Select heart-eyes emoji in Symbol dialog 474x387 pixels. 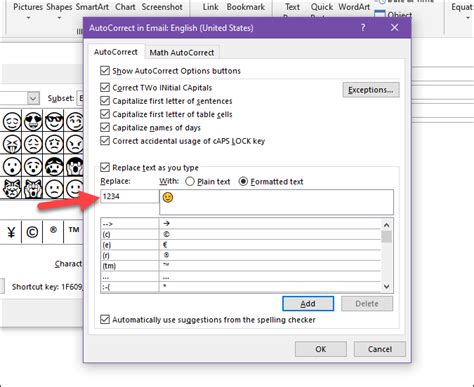click(x=33, y=121)
